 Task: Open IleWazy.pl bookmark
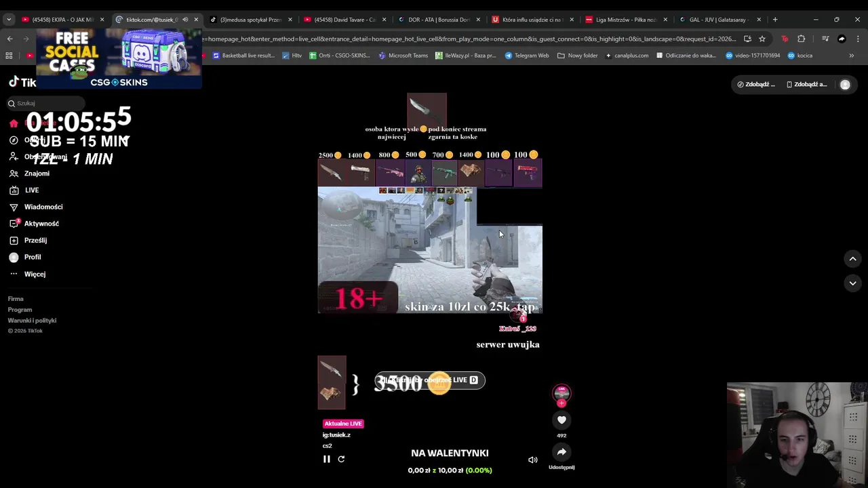click(x=465, y=56)
